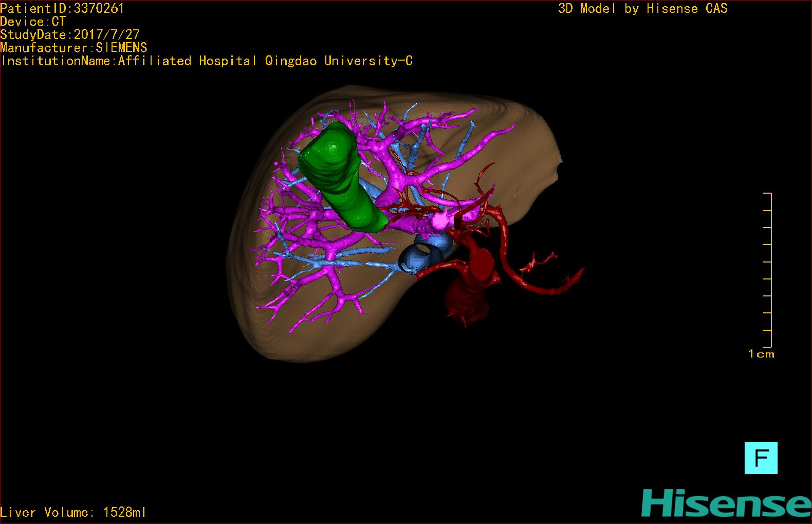Click InstitutionName Affiliated Hospital Qingdao University text
The image size is (812, 524).
pyautogui.click(x=207, y=61)
